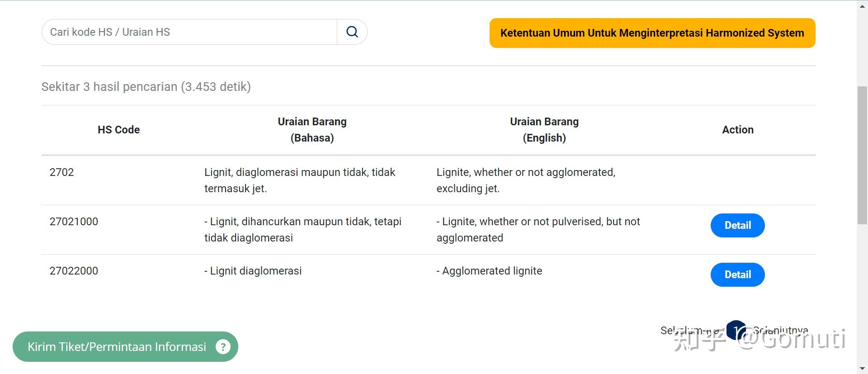Open Detail for HS code 27021000

(x=737, y=225)
